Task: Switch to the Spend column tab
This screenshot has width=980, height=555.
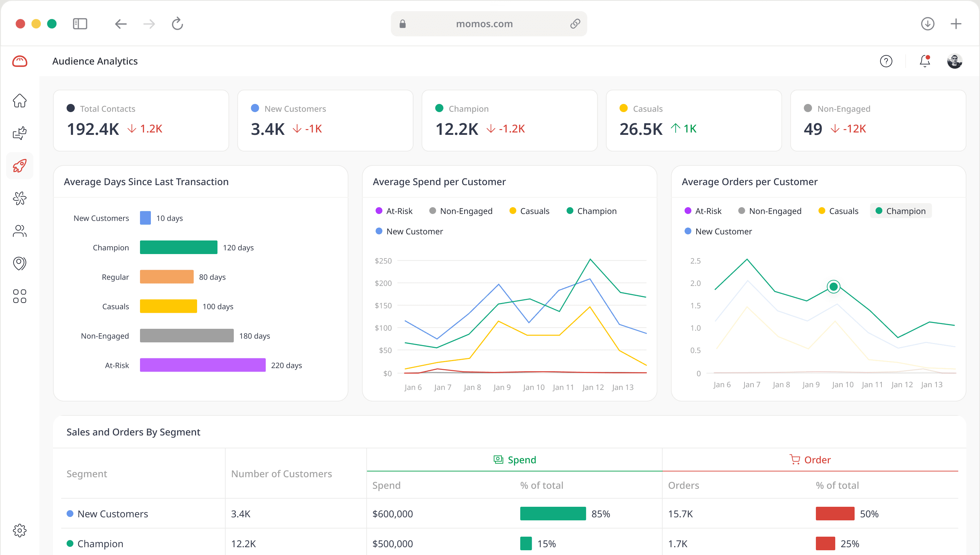Action: [515, 459]
